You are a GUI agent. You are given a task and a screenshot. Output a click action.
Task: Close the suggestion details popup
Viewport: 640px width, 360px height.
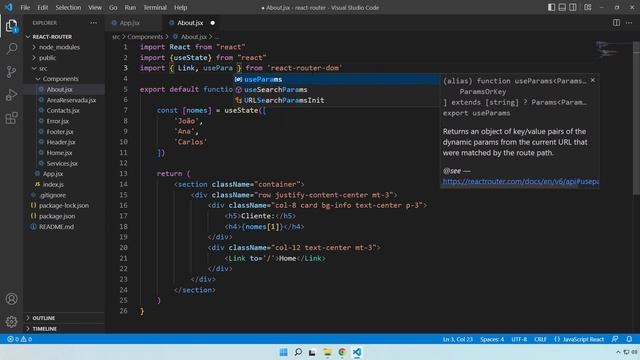(593, 80)
